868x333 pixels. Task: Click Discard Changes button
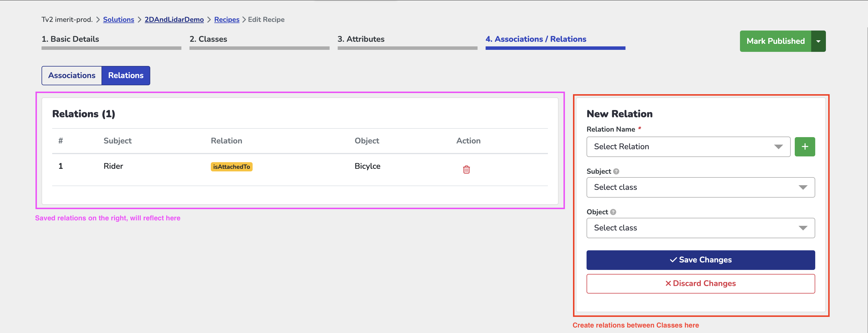click(700, 283)
